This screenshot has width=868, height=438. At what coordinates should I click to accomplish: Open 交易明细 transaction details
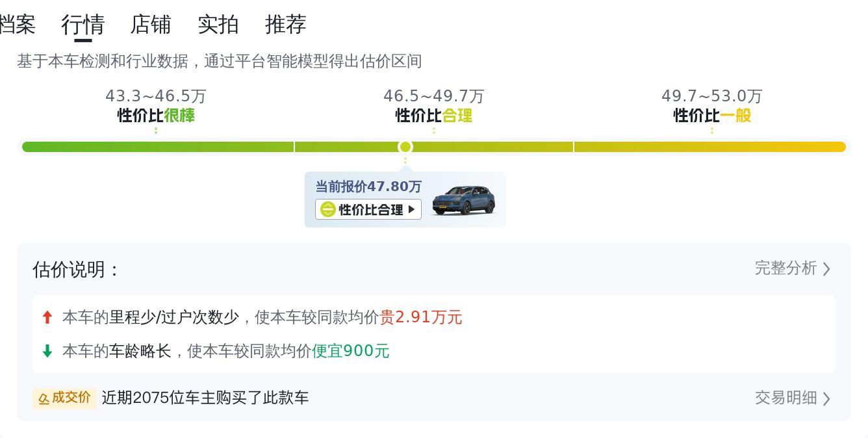coord(785,398)
